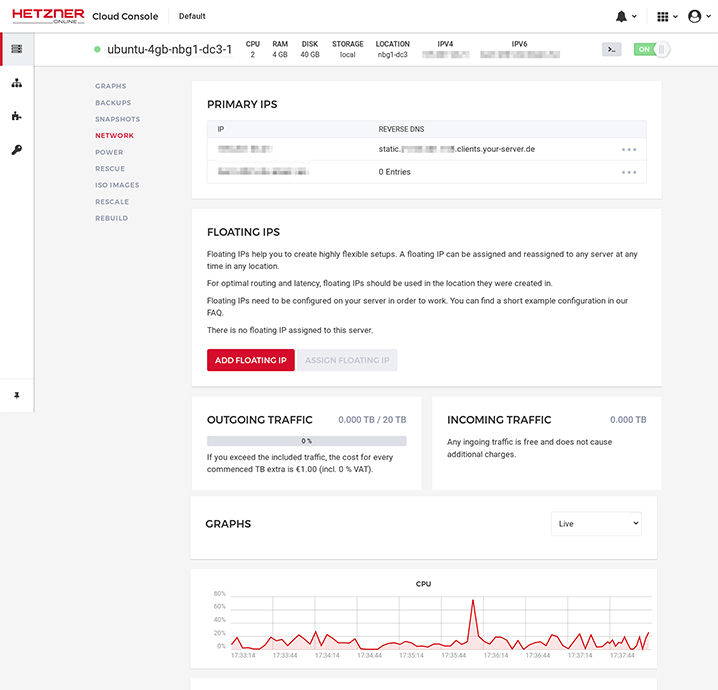Open the server console terminal icon

[611, 49]
